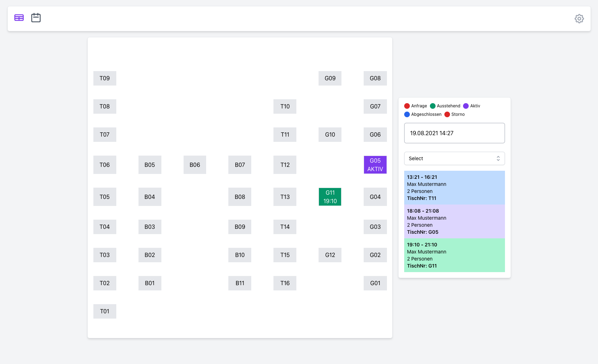The height and width of the screenshot is (364, 598).
Task: Select table T07
Action: (105, 134)
